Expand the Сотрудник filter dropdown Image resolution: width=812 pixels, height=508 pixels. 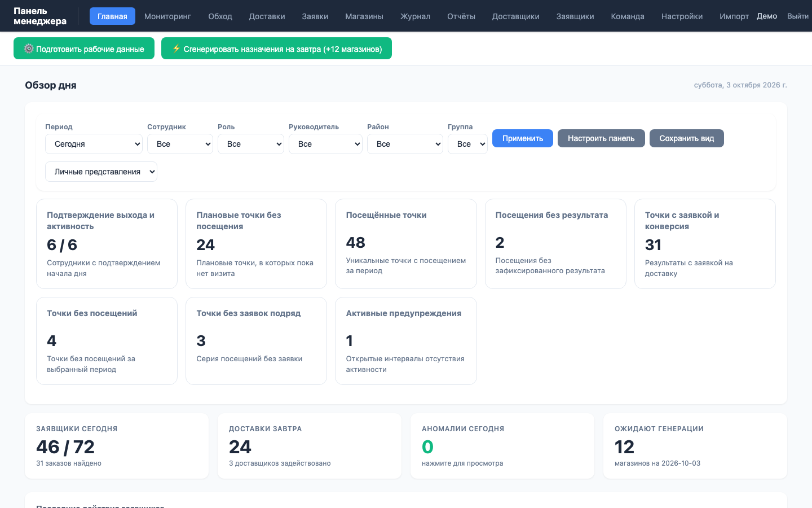(180, 144)
